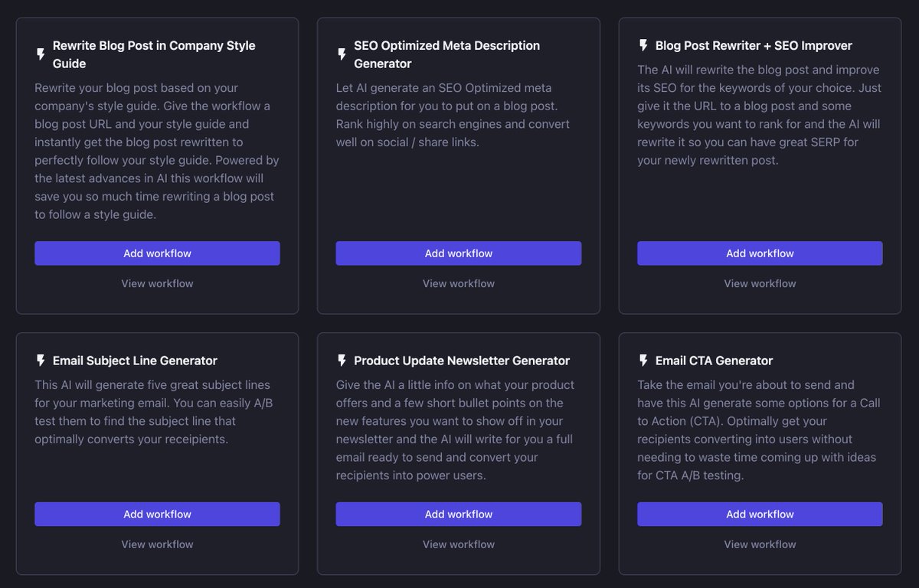The height and width of the screenshot is (588, 919).
Task: Click the Email Subject Line Generator bolt icon
Action: click(41, 361)
